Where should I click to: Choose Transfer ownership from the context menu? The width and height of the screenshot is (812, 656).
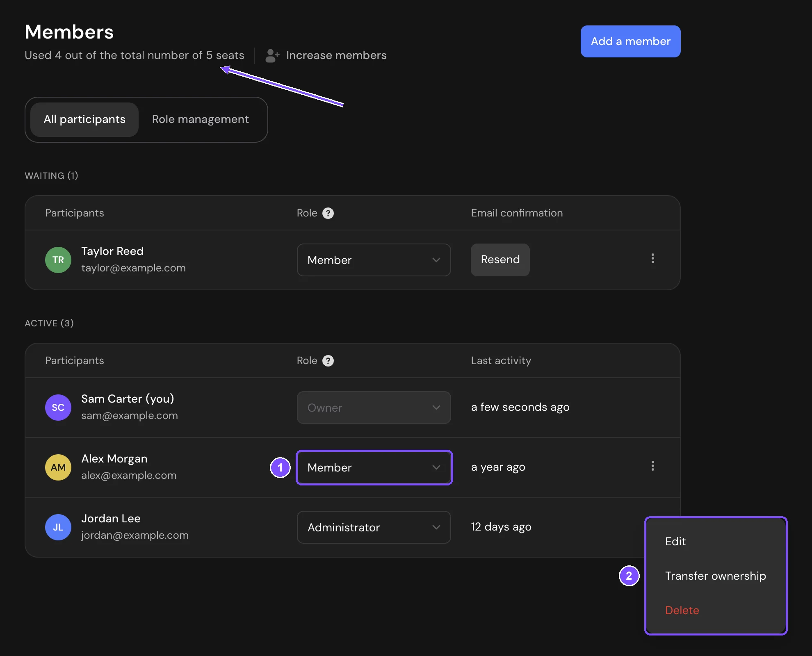click(x=716, y=576)
